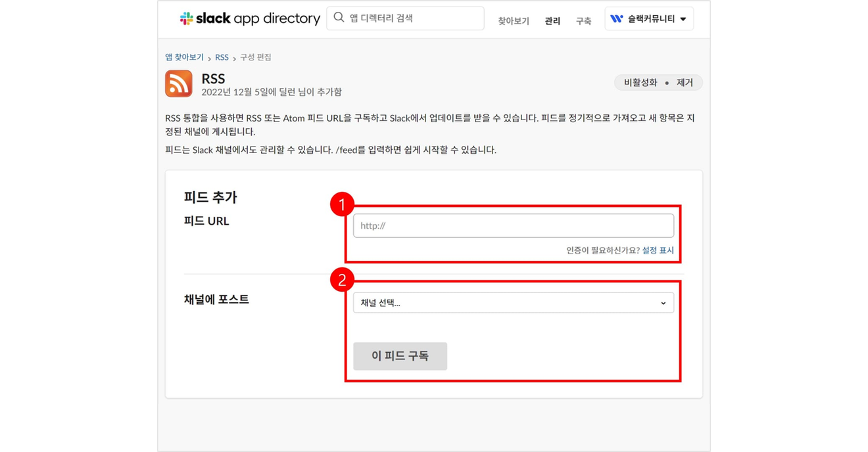Open the 찾아보기 menu item
Screen dimensions: 868x452
pyautogui.click(x=514, y=21)
